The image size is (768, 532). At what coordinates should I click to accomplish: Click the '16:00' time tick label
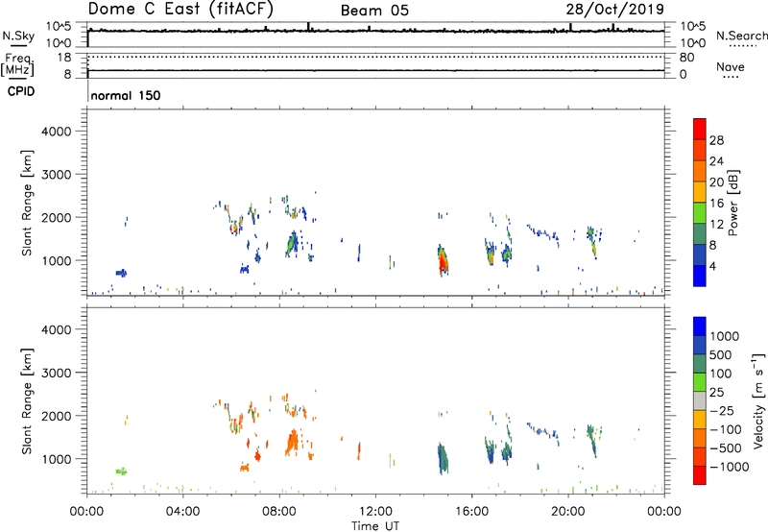[x=471, y=512]
